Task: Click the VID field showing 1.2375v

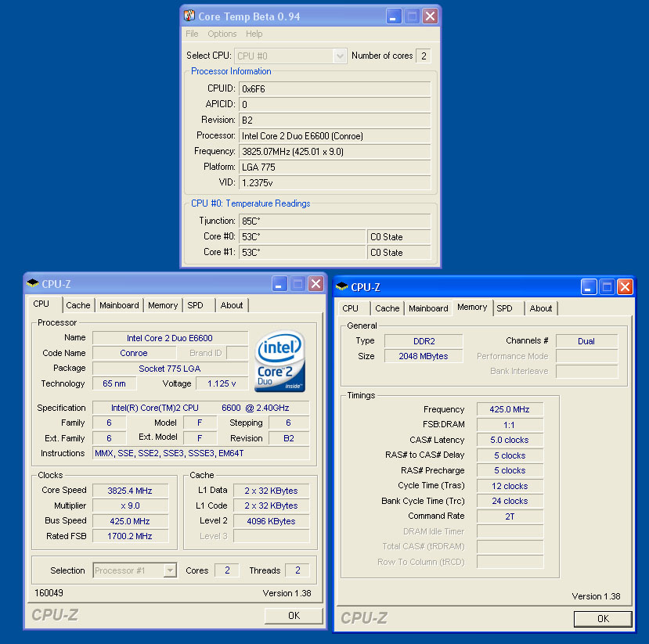Action: pyautogui.click(x=335, y=183)
